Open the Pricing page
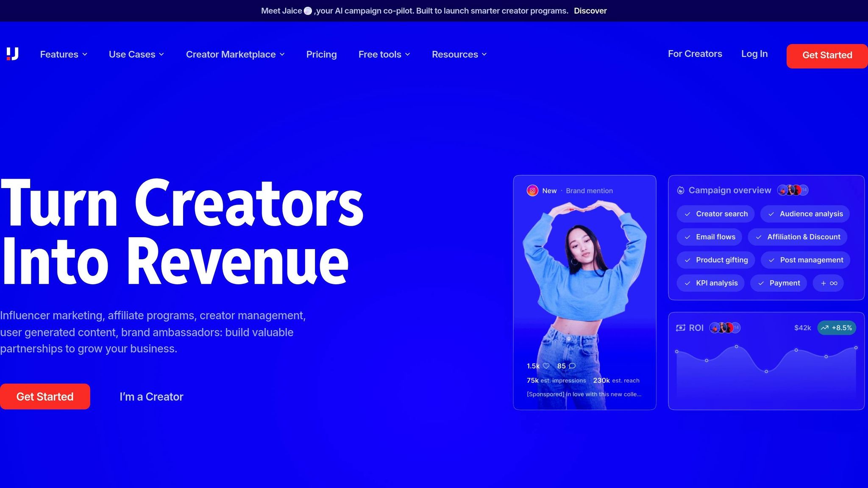Viewport: 868px width, 488px height. tap(321, 54)
